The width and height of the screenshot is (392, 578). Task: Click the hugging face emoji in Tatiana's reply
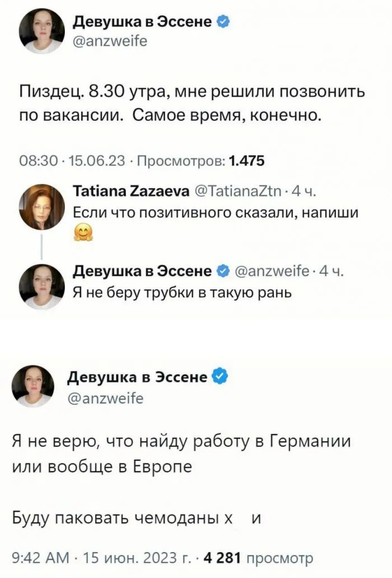tap(83, 232)
